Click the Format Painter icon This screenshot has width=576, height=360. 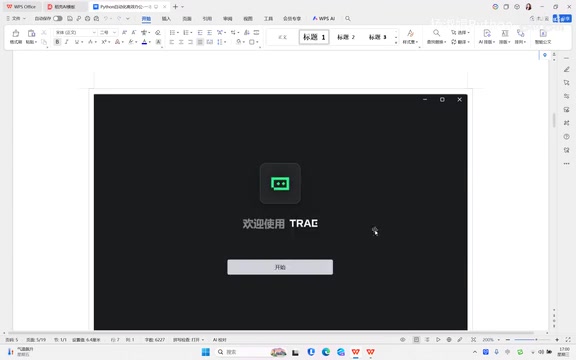pos(16,34)
